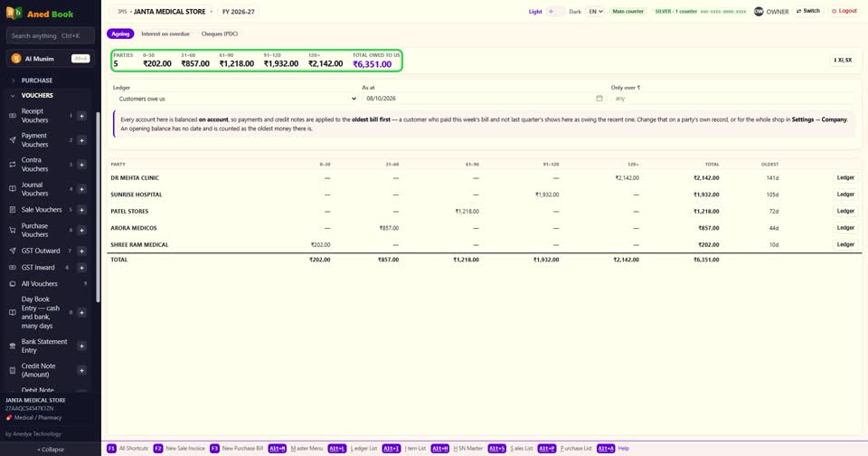Click All Shortcuts F1 in bottom bar
The width and height of the screenshot is (868, 456).
(x=127, y=448)
